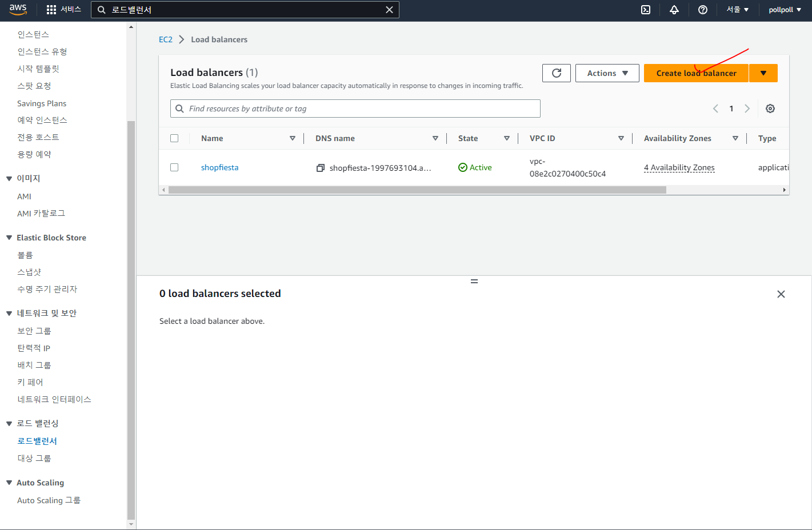Open AMI in sidebar
812x530 pixels.
tap(24, 196)
